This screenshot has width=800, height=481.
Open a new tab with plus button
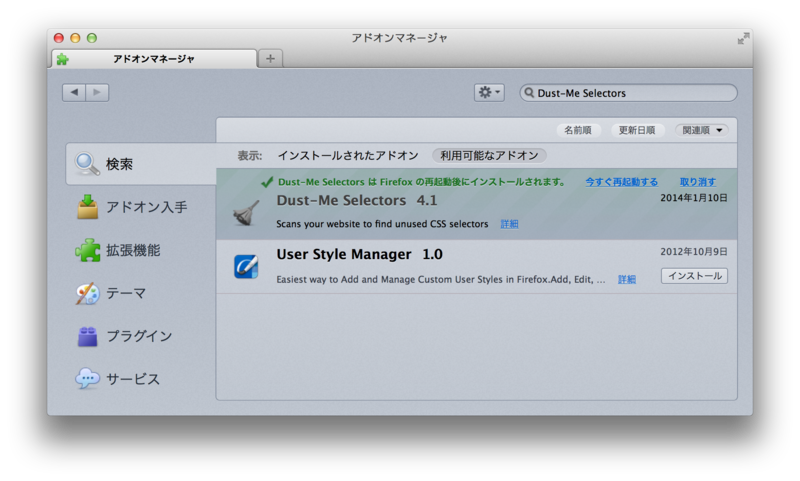(270, 59)
